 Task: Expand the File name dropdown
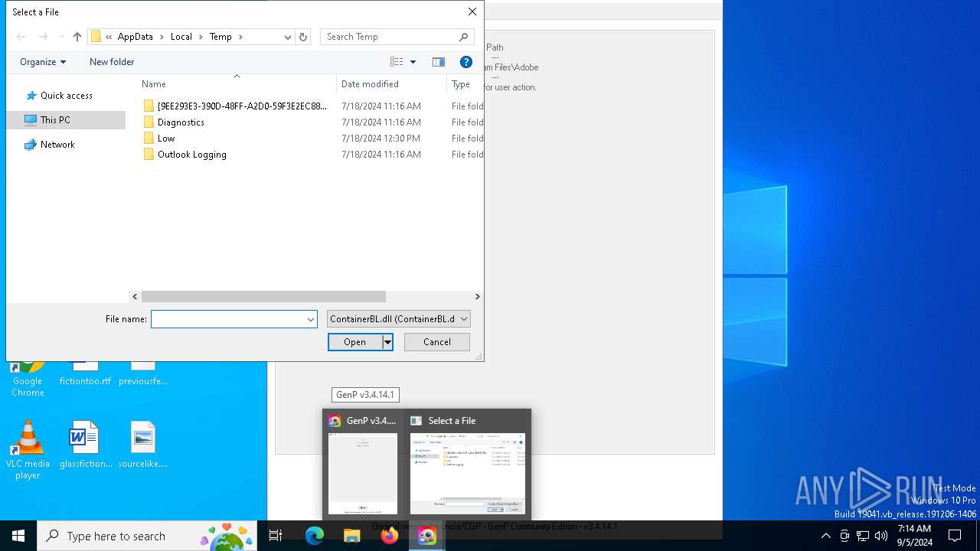point(311,319)
